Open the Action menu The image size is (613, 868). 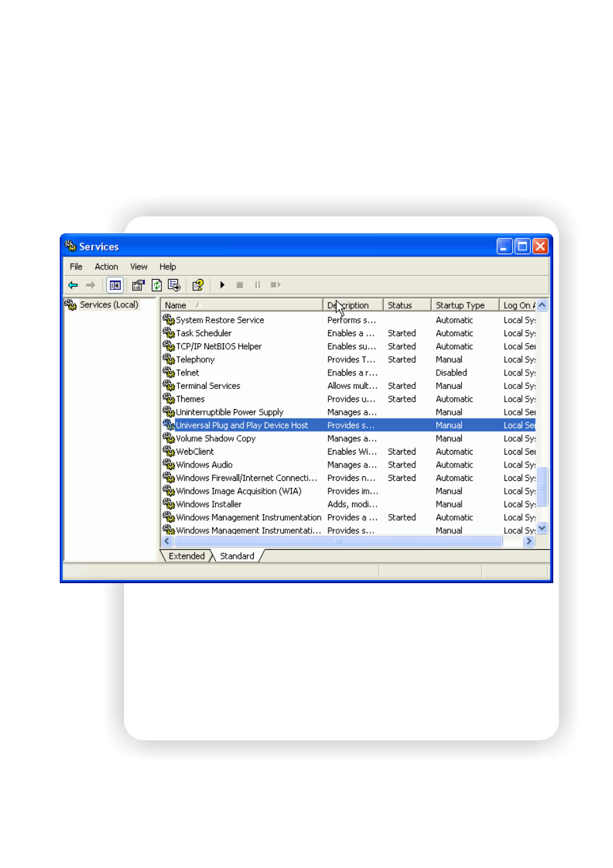coord(106,266)
